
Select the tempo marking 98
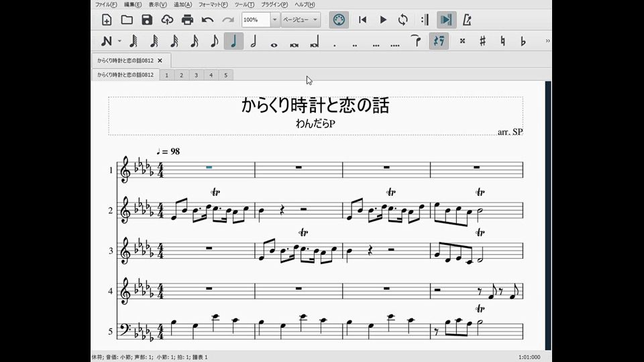(168, 152)
